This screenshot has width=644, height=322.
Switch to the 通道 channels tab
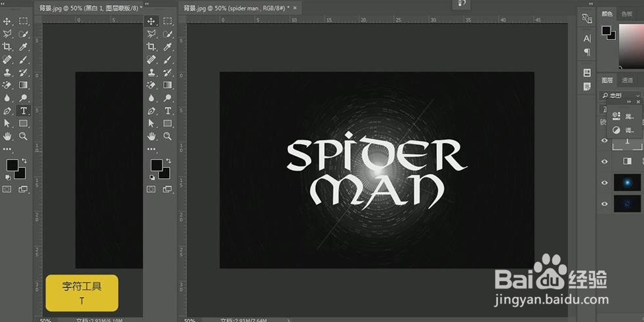627,80
